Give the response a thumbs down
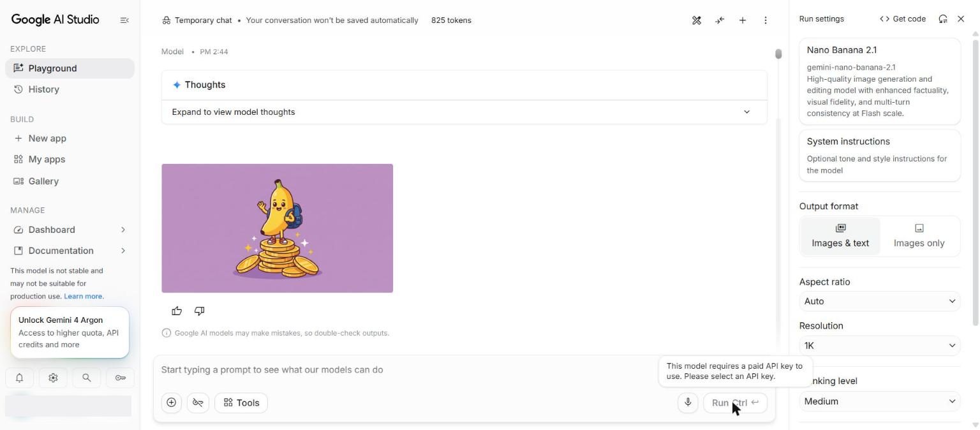The image size is (980, 430). (199, 311)
